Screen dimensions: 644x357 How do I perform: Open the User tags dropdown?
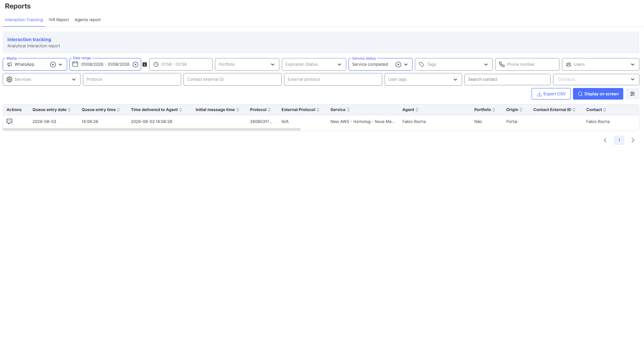[x=423, y=80]
